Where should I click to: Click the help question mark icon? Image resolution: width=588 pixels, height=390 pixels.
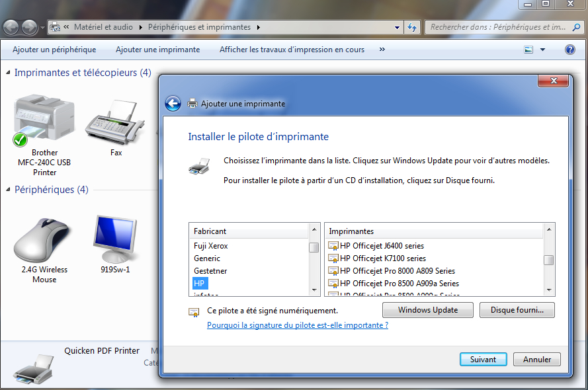point(570,50)
